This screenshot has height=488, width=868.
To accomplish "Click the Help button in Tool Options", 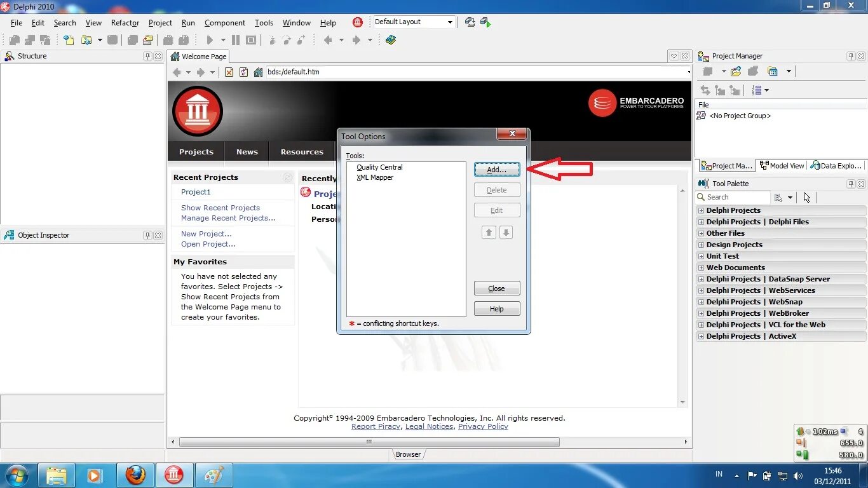I will point(497,309).
